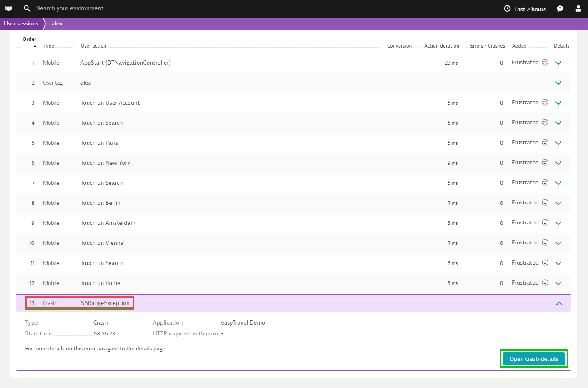
Task: Click frustrated face icon for Touch on Rome
Action: point(545,282)
